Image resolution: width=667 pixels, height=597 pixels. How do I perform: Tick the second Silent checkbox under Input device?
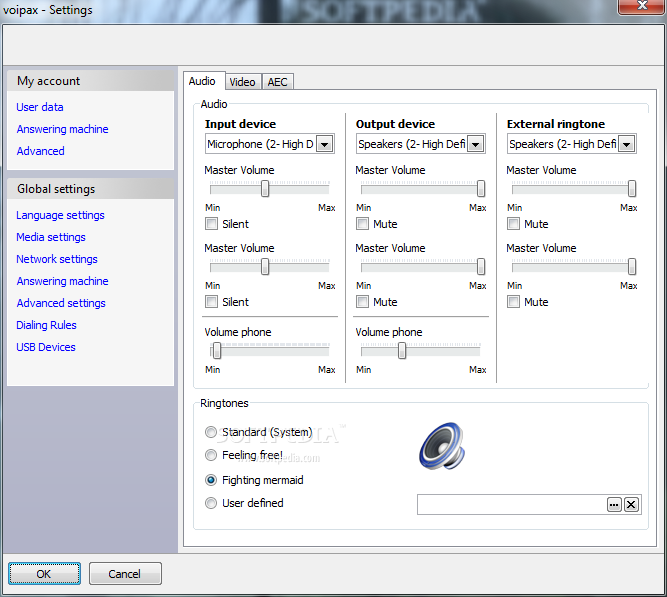pyautogui.click(x=211, y=302)
